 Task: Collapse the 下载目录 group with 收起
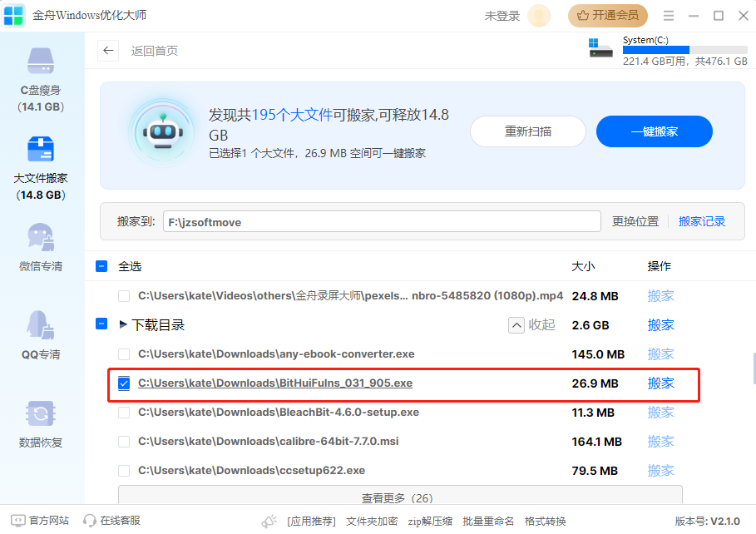tap(531, 324)
